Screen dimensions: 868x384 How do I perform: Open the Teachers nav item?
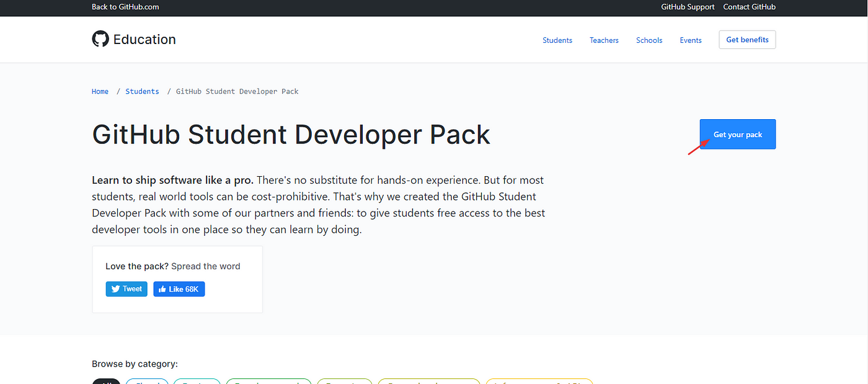point(604,40)
